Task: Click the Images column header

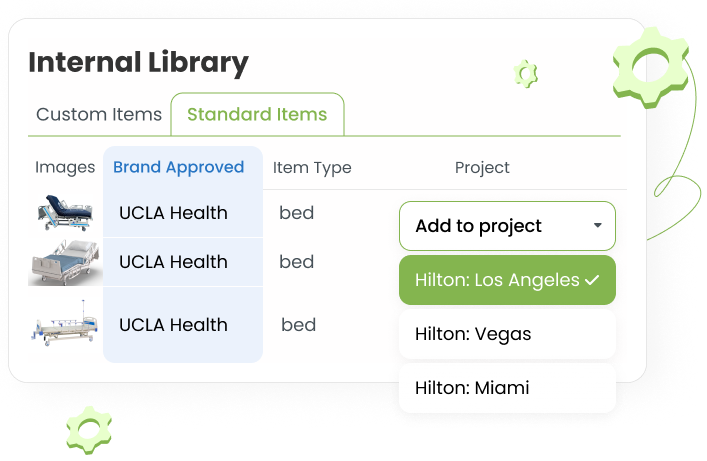Action: [65, 168]
